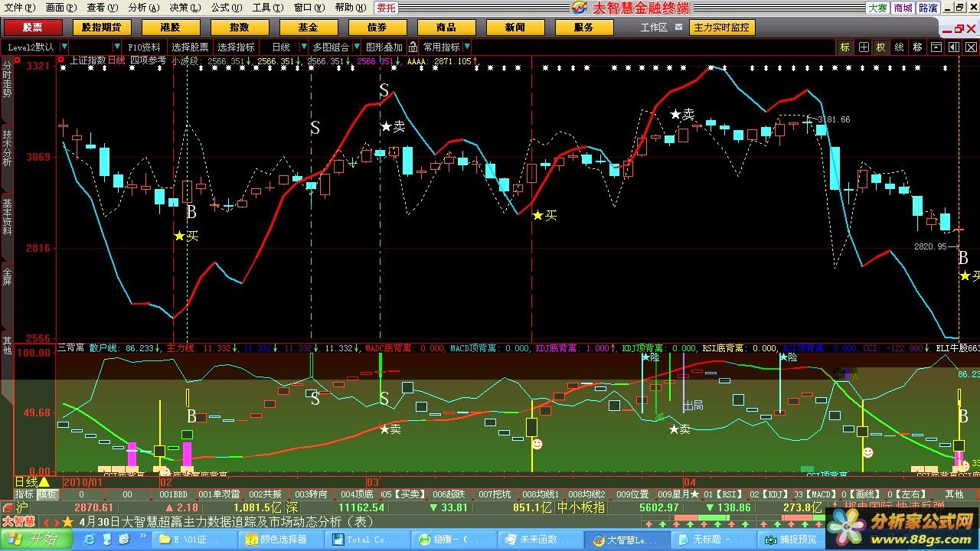This screenshot has width=980, height=551.
Task: Open the 大赛 contest icon button
Action: (x=877, y=8)
